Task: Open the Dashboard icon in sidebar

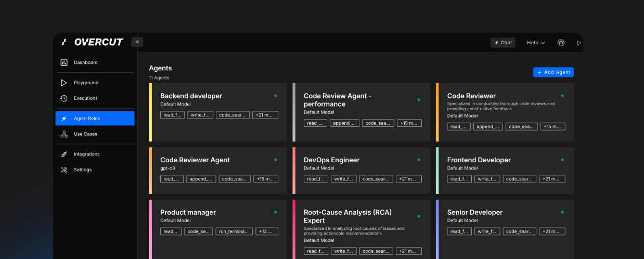Action: 64,62
